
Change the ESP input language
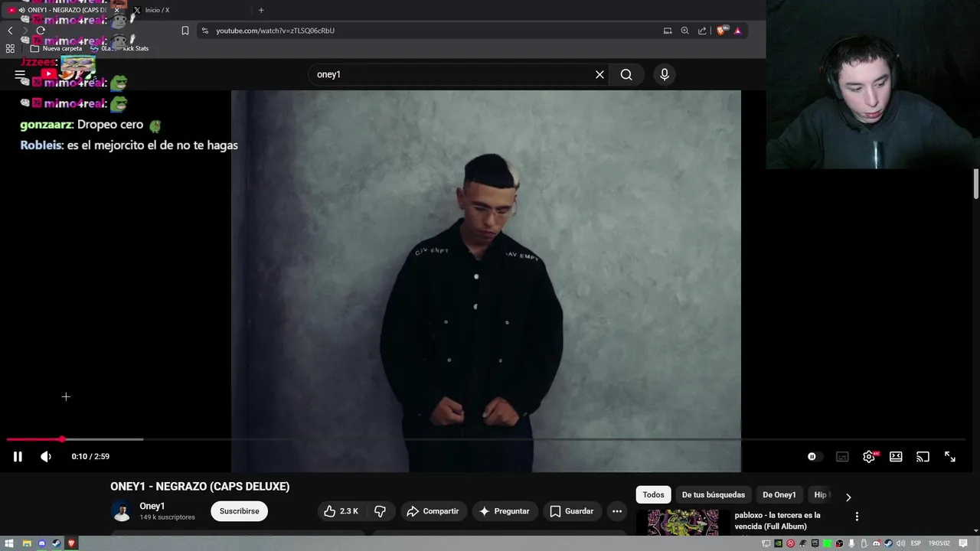pos(916,543)
